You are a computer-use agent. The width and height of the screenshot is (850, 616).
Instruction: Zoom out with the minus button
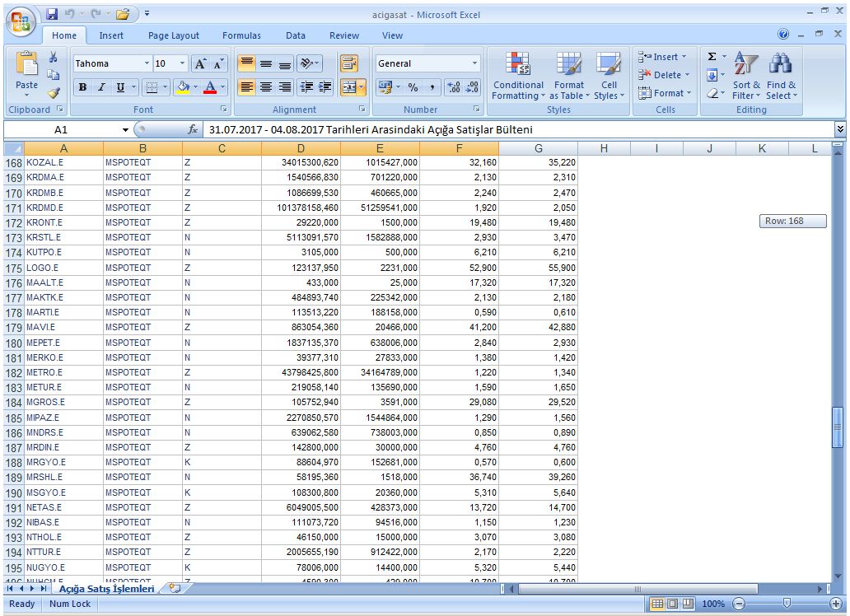point(738,604)
